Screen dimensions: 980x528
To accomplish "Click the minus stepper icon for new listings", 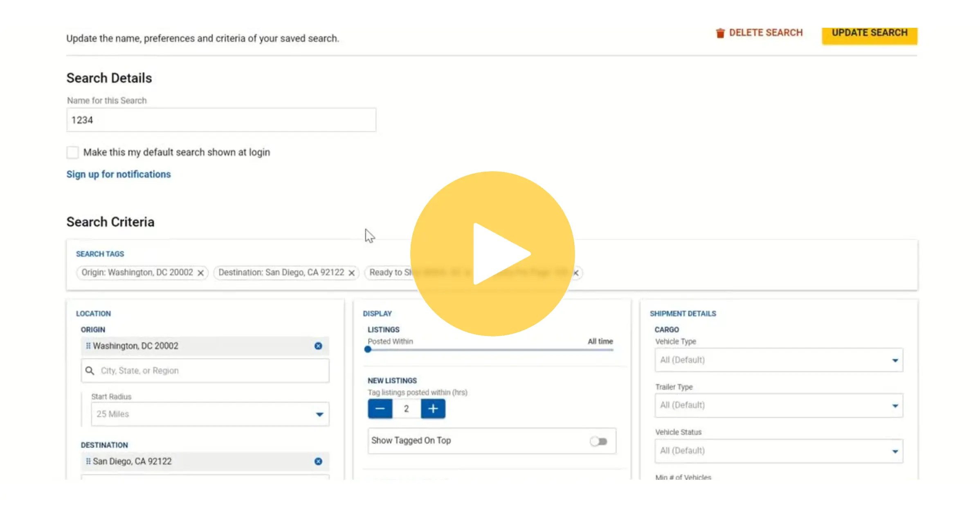I will [380, 408].
